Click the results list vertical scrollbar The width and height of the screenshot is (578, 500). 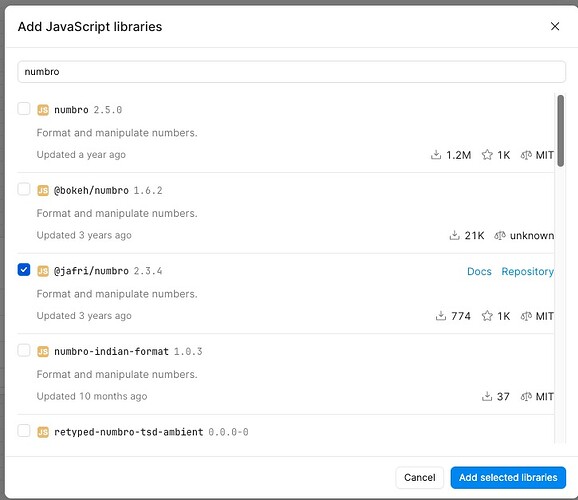coord(560,131)
